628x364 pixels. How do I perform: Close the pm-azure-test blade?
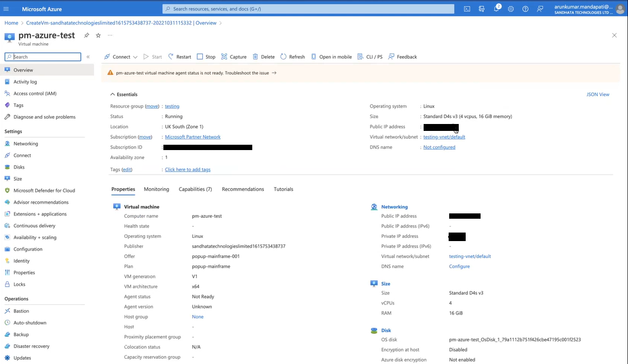point(614,35)
